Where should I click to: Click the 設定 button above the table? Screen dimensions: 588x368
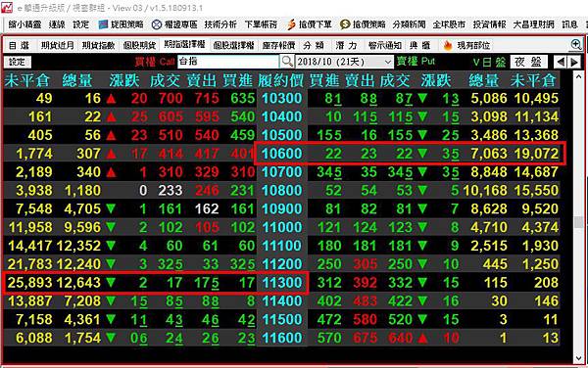(18, 62)
